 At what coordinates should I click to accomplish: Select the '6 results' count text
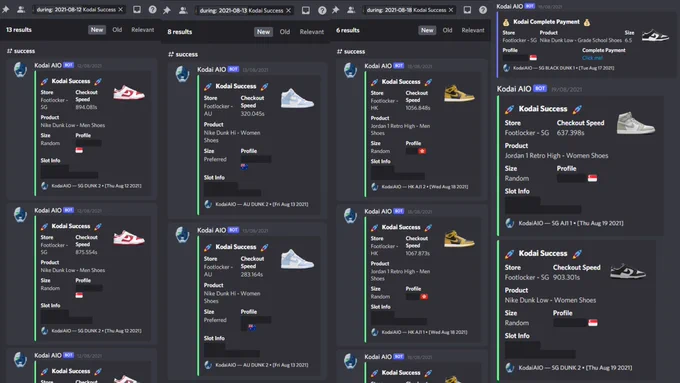(x=348, y=30)
